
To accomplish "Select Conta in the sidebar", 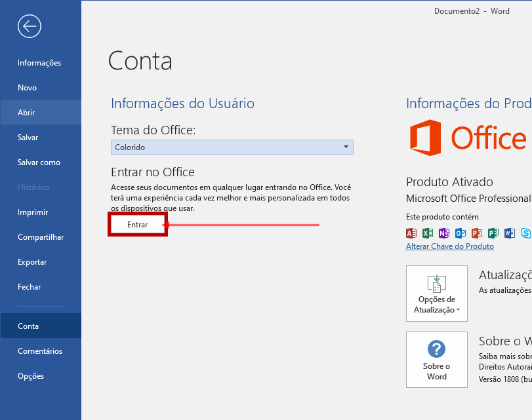I will coord(41,326).
